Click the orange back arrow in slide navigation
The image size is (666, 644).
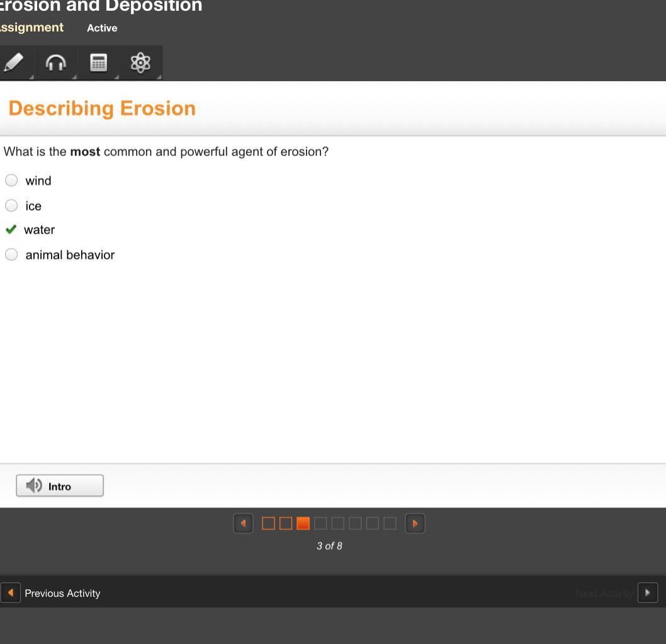click(243, 523)
